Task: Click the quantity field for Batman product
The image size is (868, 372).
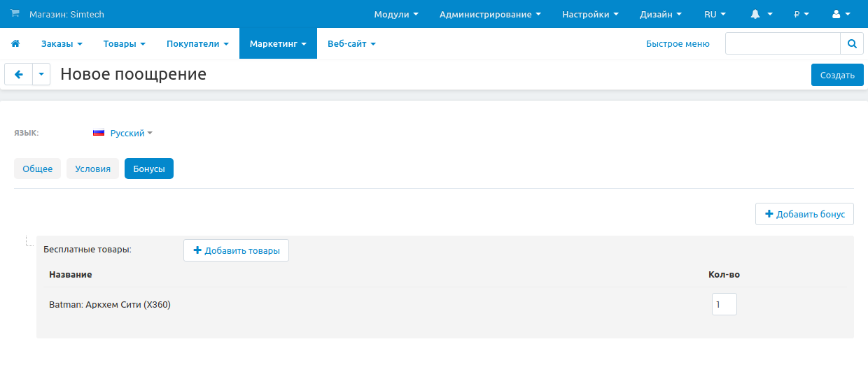Action: (x=724, y=304)
